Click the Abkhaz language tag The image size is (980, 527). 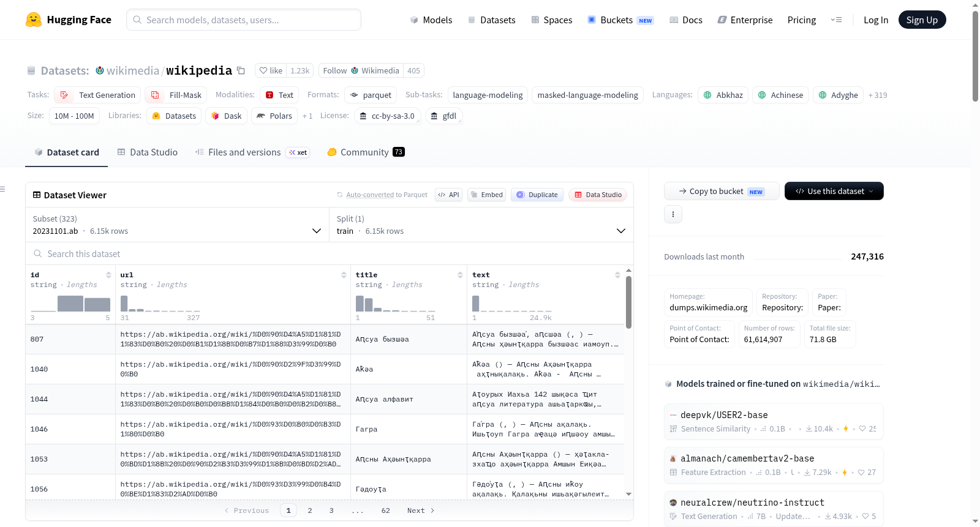pos(723,95)
